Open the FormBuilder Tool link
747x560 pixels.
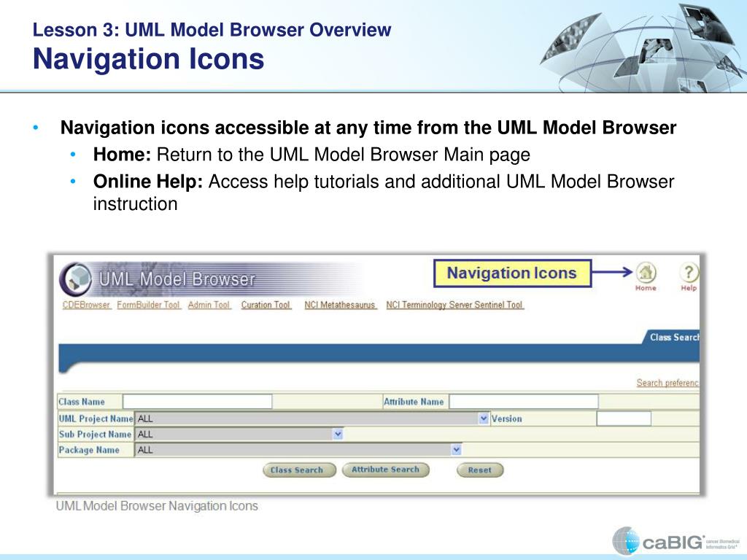pos(149,305)
